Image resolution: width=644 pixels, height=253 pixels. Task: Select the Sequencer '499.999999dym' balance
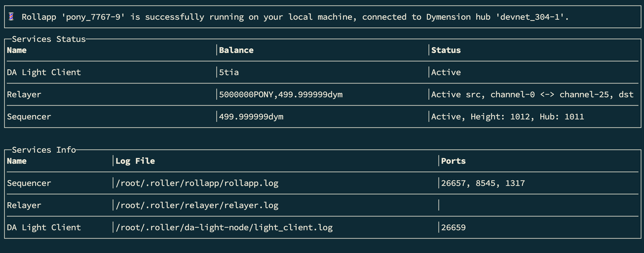pos(251,116)
